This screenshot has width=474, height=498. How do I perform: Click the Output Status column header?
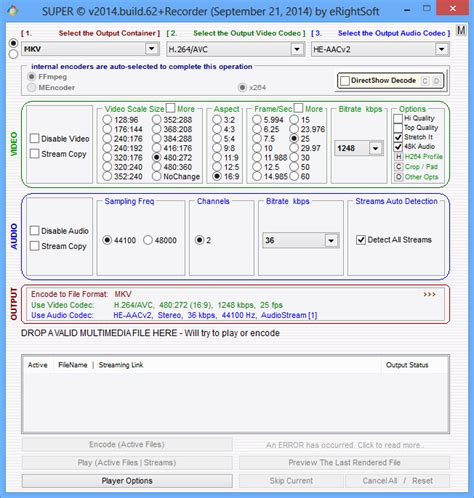[x=407, y=365]
